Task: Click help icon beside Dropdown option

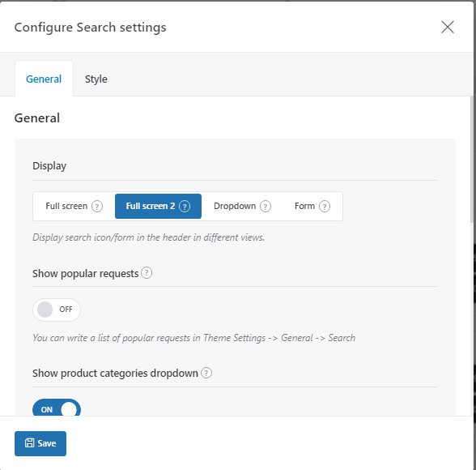Action: pyautogui.click(x=266, y=207)
